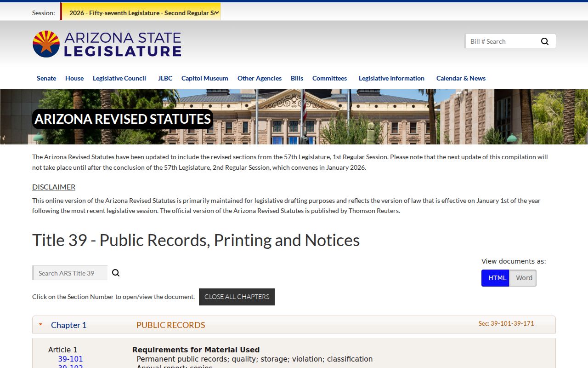Open the Senate menu
Image resolution: width=588 pixels, height=368 pixels.
pos(46,78)
